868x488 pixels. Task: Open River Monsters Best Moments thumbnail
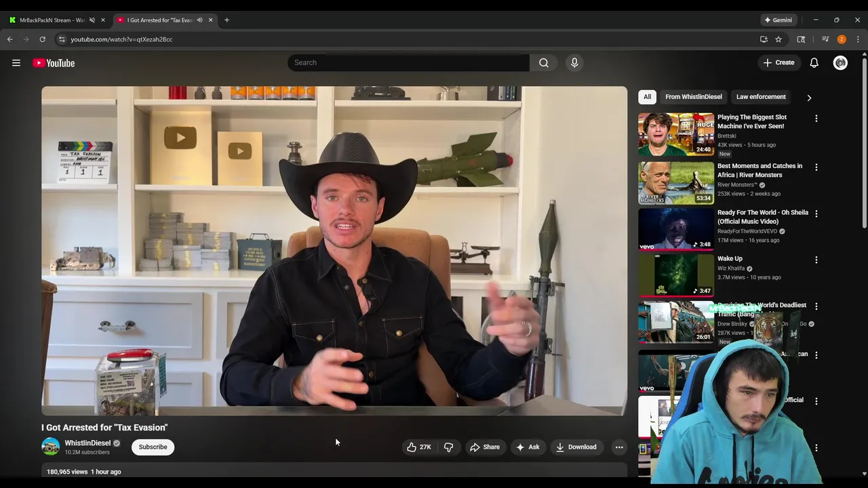[x=676, y=183]
